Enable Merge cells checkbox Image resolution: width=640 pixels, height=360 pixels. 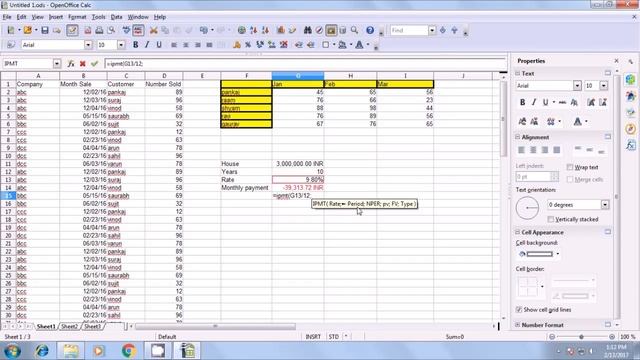[x=570, y=180]
